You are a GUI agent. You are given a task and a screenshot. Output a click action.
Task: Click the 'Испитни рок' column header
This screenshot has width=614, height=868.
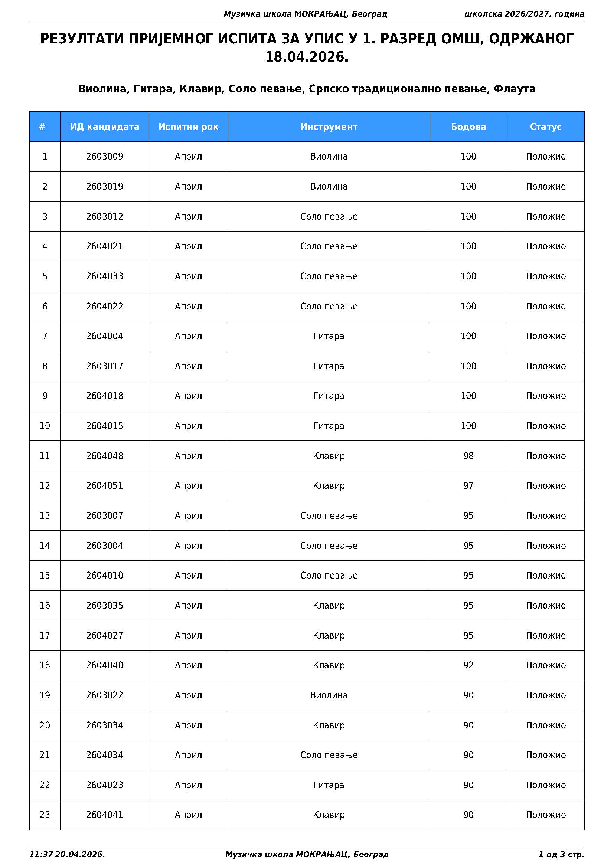pos(188,127)
